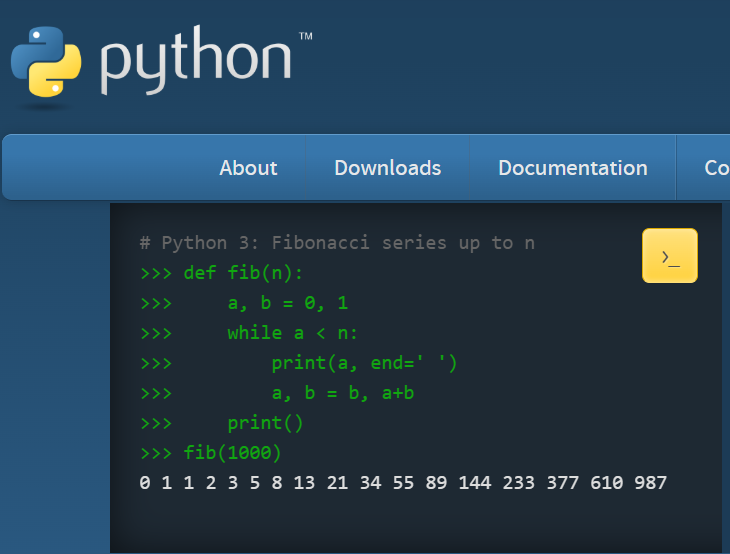730x554 pixels.
Task: Click the python wordmark text
Action: coord(196,61)
